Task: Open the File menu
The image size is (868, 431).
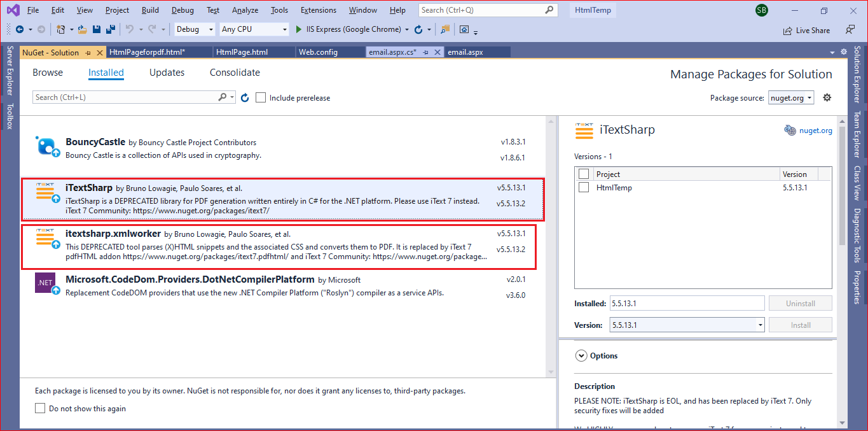Action: [x=33, y=10]
